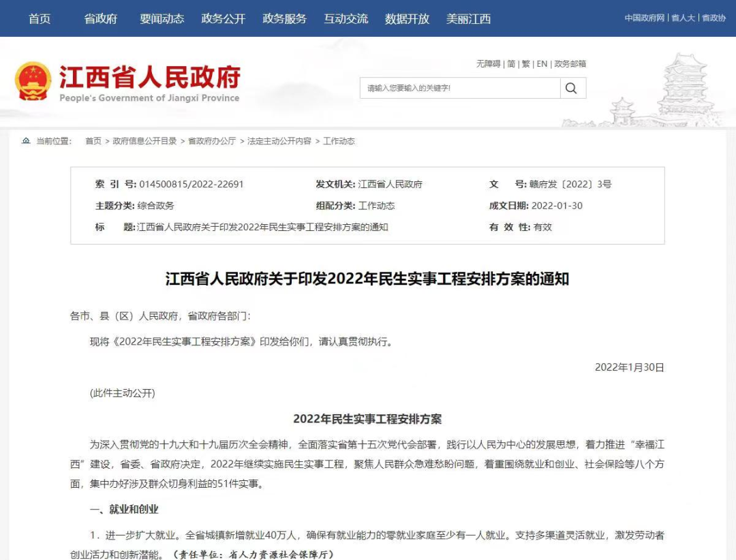Click the home icon in breadcrumb

click(26, 141)
